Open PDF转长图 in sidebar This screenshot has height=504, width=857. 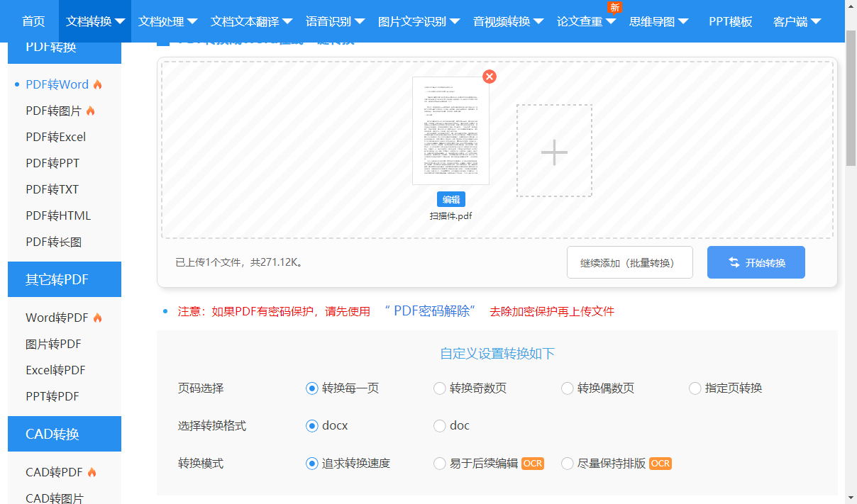(x=54, y=242)
